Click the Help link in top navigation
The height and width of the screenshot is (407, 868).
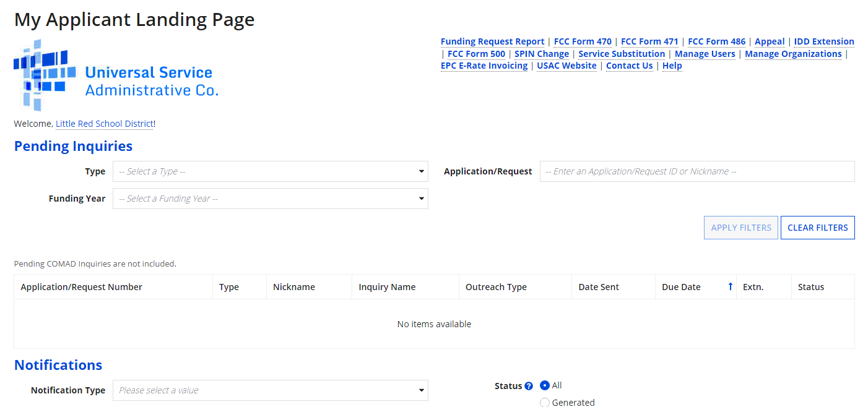[672, 66]
